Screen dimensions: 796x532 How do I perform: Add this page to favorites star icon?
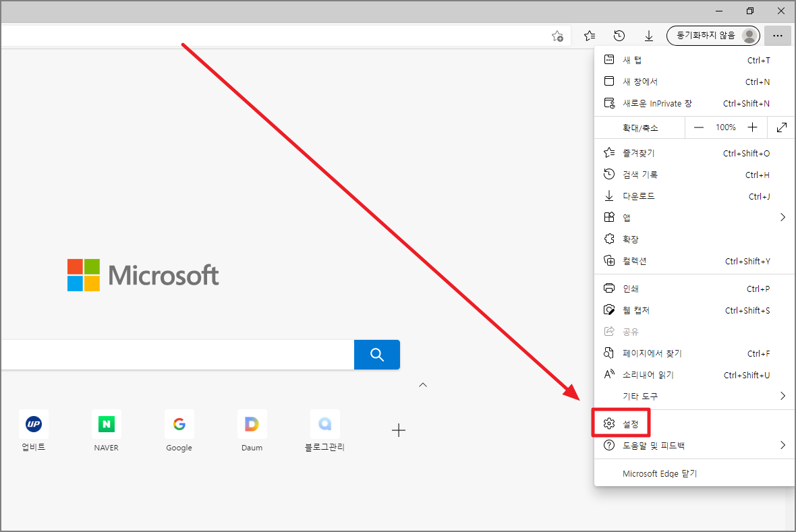tap(557, 36)
